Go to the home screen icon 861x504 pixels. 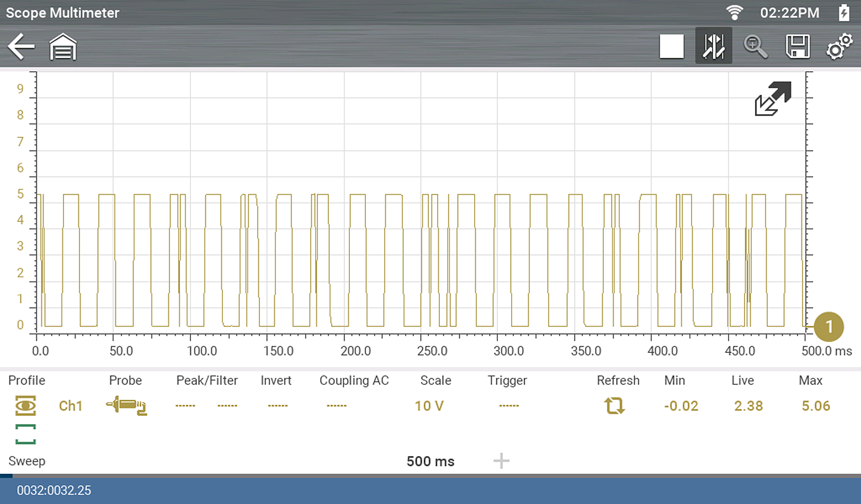pyautogui.click(x=63, y=47)
